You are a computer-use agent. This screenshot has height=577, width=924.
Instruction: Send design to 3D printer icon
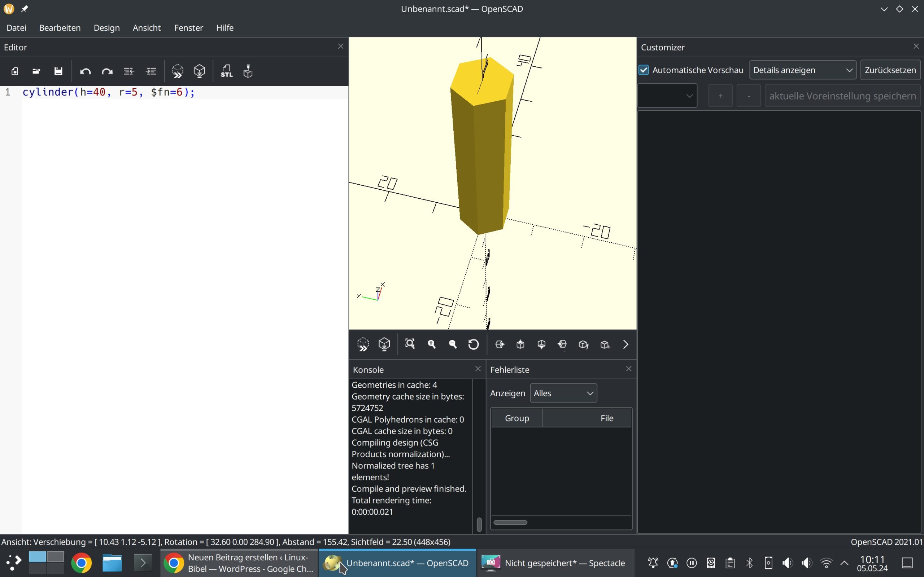248,71
